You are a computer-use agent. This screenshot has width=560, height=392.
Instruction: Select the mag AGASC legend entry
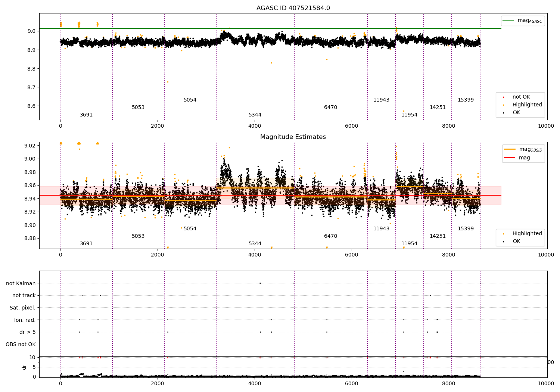coord(523,21)
